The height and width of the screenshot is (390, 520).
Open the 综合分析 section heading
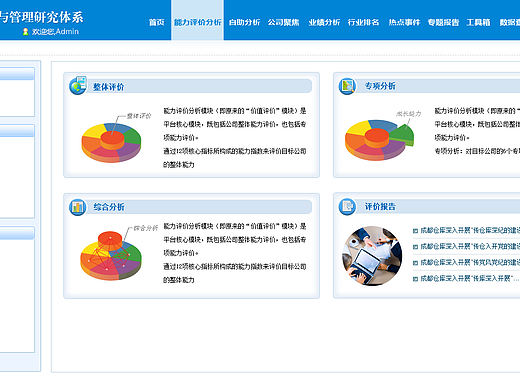[109, 207]
